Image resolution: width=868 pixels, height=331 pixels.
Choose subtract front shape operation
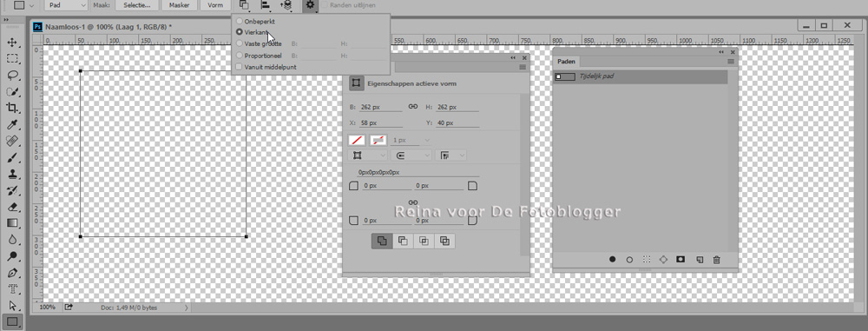tap(404, 241)
